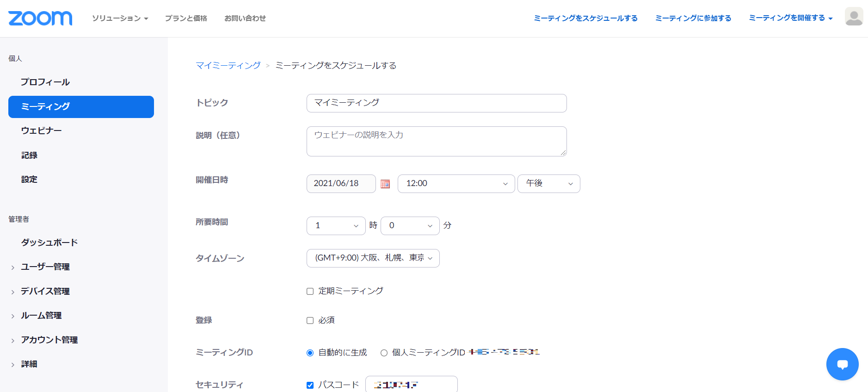
Task: Open the duration minutes dropdown
Action: pos(410,226)
